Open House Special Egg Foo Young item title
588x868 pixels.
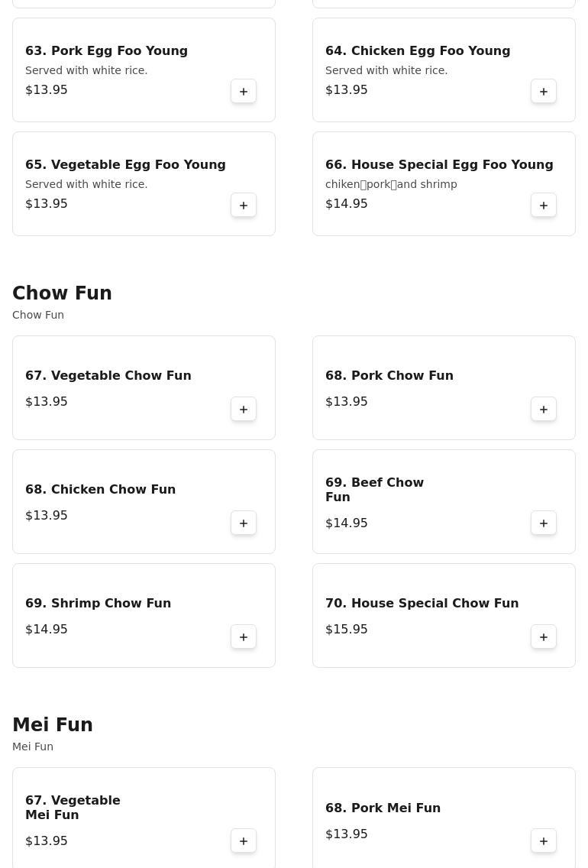click(439, 164)
